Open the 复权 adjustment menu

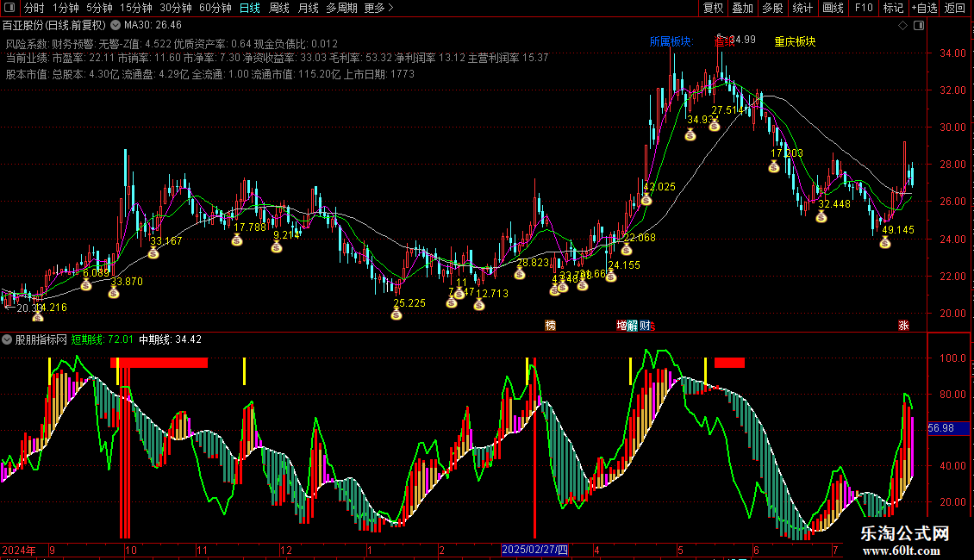tap(713, 8)
